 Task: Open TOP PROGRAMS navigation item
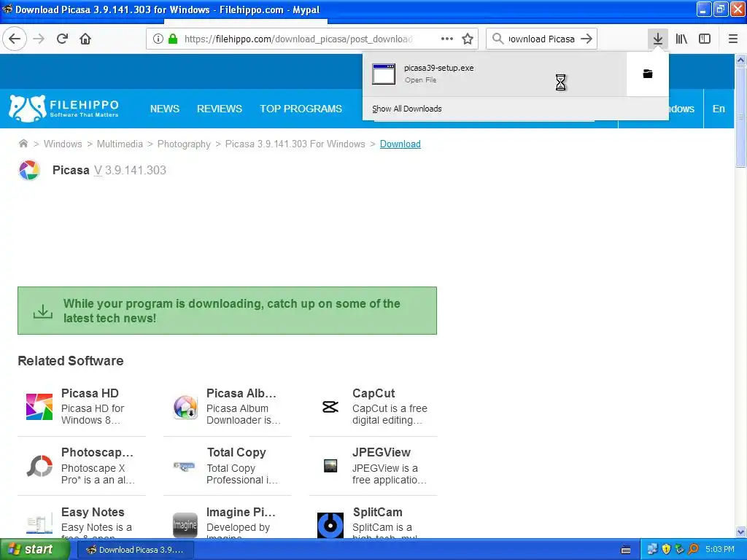click(x=301, y=109)
